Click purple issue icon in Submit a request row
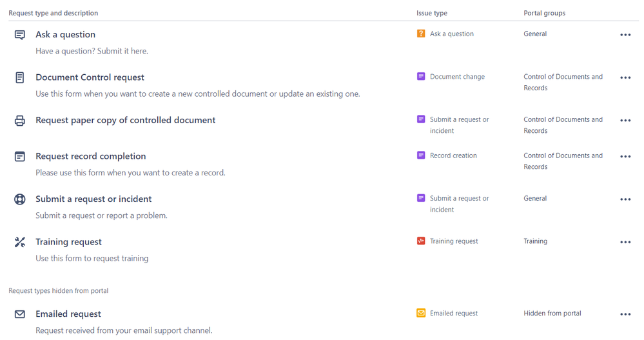The image size is (644, 340). pyautogui.click(x=421, y=198)
